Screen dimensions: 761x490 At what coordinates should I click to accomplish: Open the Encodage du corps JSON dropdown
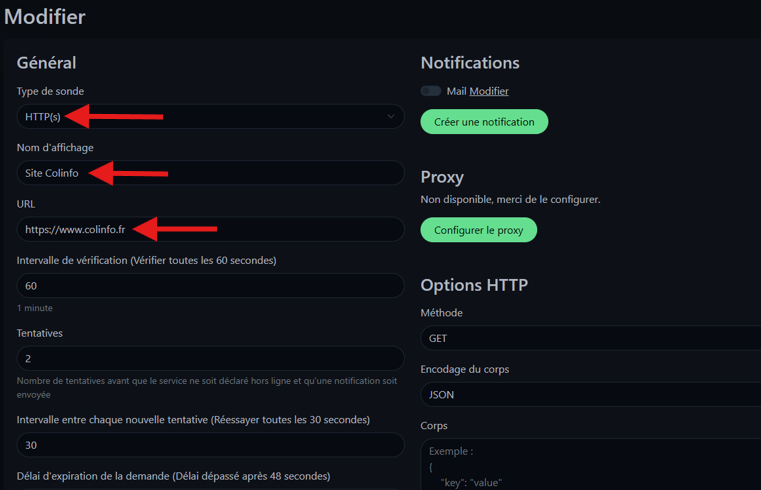click(x=590, y=394)
